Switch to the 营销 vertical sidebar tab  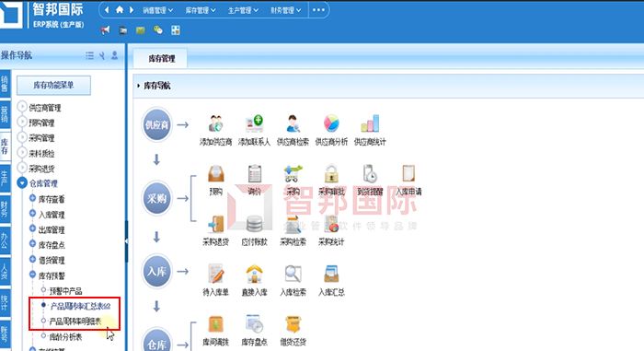click(5, 115)
